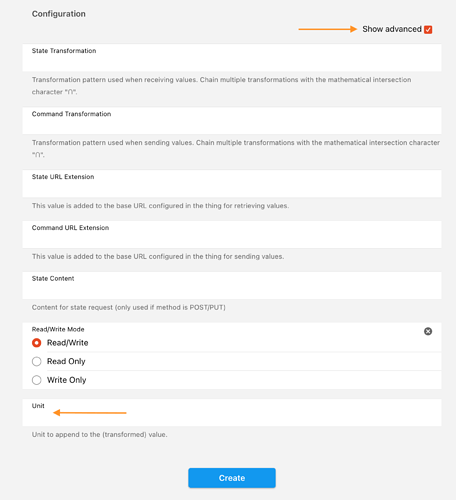Click the Unit to append description text

click(99, 435)
